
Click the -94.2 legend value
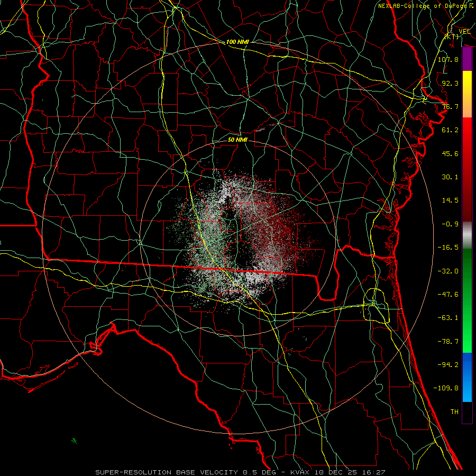(448, 365)
